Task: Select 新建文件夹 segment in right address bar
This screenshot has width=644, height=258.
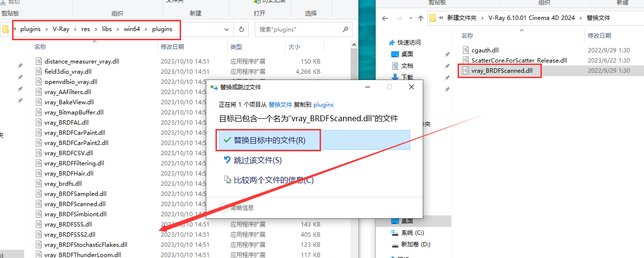Action: point(461,18)
